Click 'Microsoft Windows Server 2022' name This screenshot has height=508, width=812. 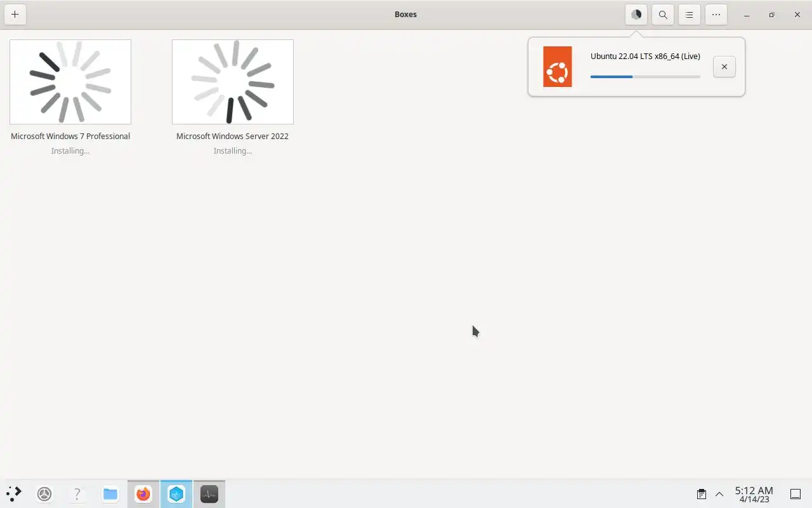[x=233, y=136]
